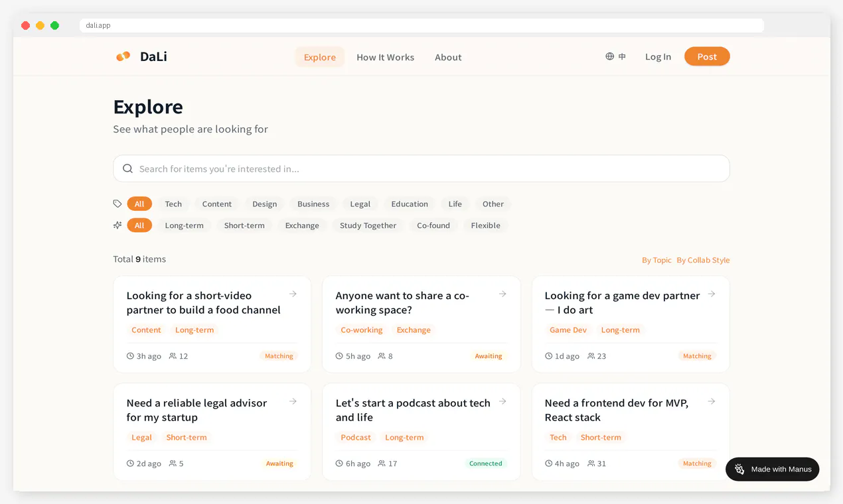Click the DaLi brand name text
This screenshot has width=843, height=504.
coord(153,56)
